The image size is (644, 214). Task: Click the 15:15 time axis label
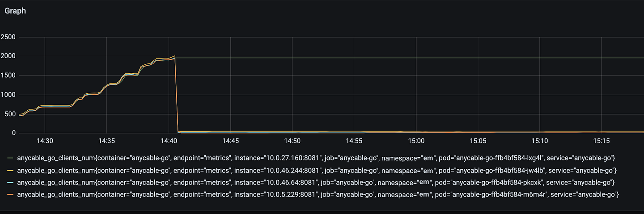(x=602, y=141)
